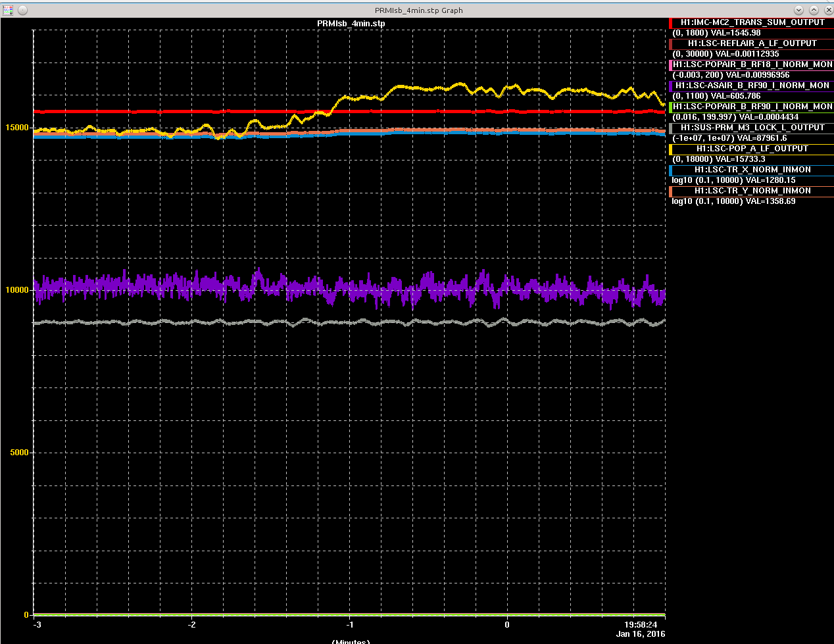
Task: Minimize the PRMIsb_4min.stp Graph window
Action: point(798,10)
